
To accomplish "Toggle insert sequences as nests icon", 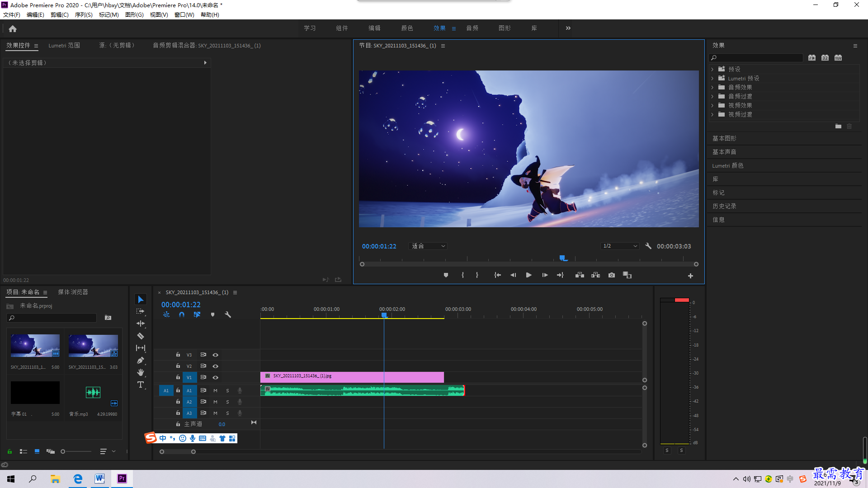I will click(166, 314).
